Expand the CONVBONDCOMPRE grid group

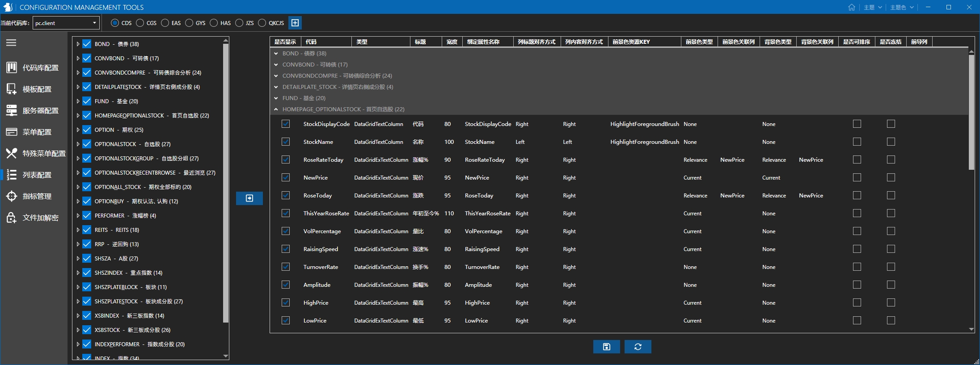[276, 76]
